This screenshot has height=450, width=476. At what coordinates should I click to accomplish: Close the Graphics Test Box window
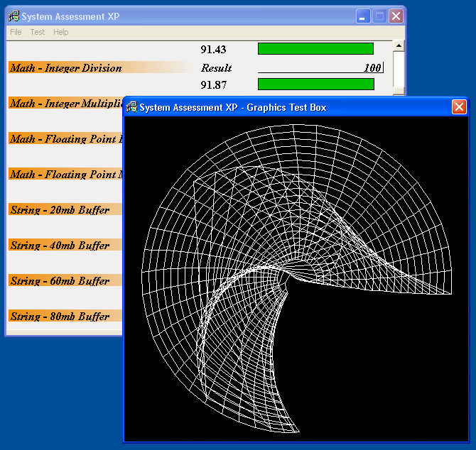tap(459, 107)
